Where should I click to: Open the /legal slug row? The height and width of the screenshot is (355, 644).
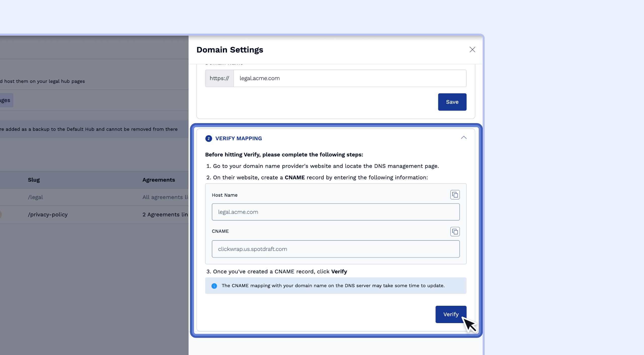pos(35,197)
